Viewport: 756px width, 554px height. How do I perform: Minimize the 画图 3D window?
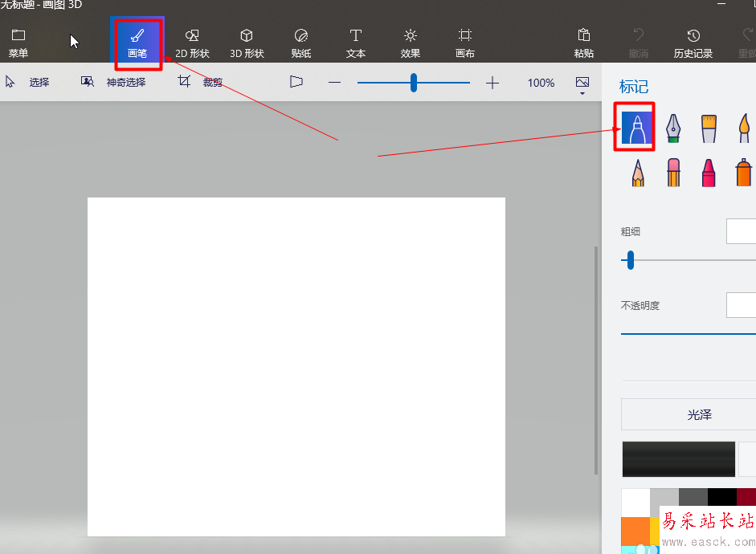pyautogui.click(x=721, y=4)
